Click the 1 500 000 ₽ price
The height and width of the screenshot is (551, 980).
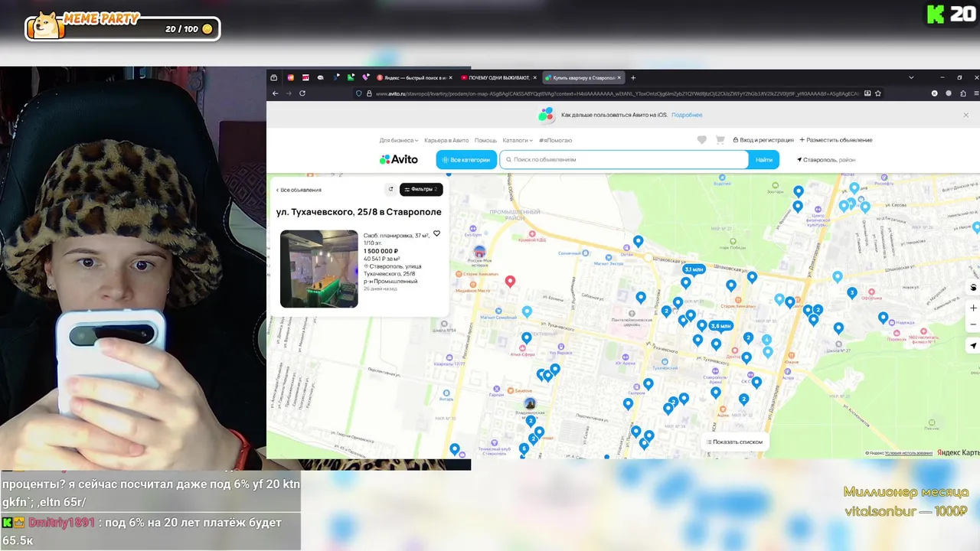[381, 251]
